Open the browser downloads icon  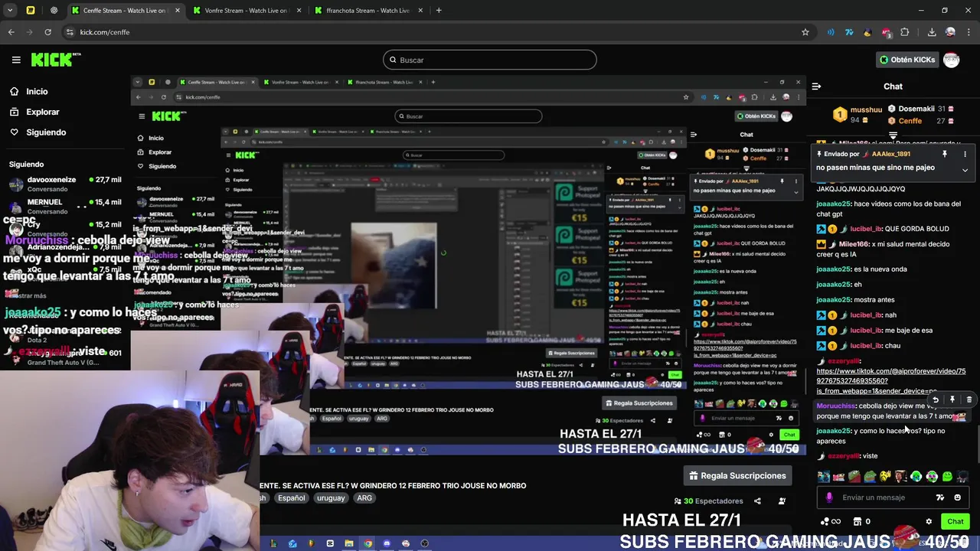932,32
